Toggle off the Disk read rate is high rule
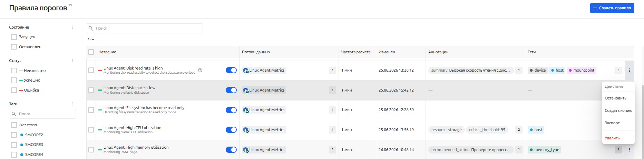This screenshot has width=644, height=159. 231,70
